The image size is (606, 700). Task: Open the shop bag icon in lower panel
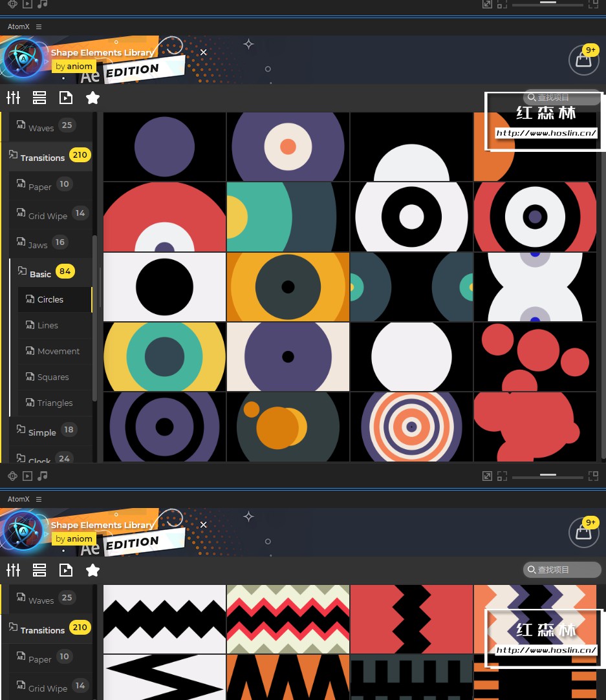583,532
